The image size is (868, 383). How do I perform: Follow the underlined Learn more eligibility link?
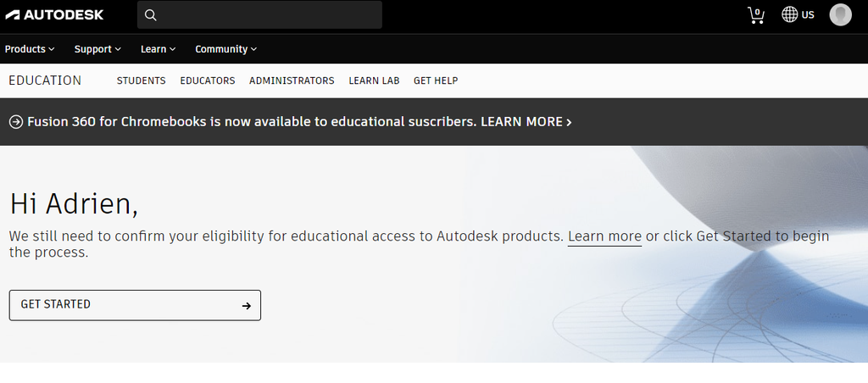pyautogui.click(x=604, y=236)
